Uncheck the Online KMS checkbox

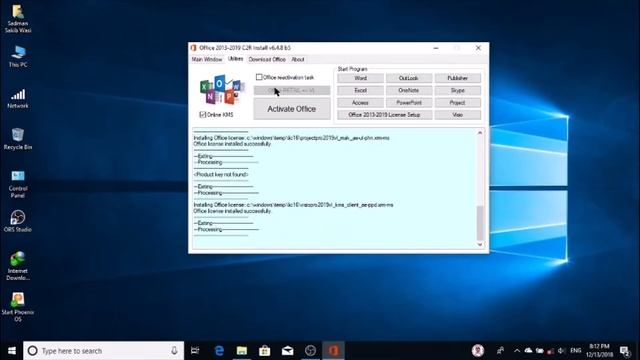pos(202,115)
